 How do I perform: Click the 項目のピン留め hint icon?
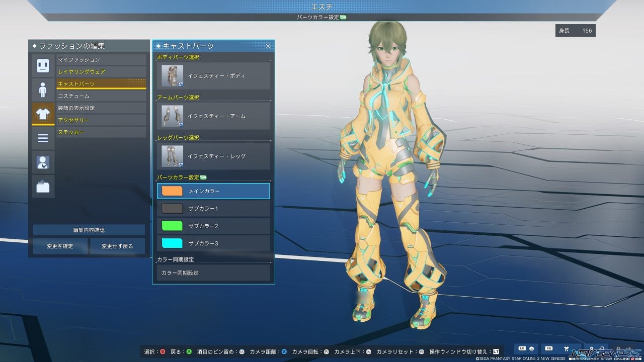[x=242, y=351]
